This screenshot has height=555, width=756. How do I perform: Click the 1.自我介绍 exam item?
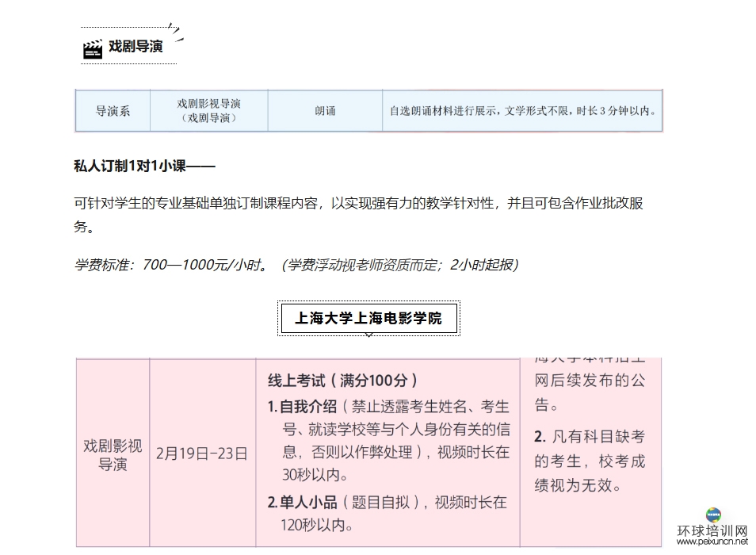(388, 441)
